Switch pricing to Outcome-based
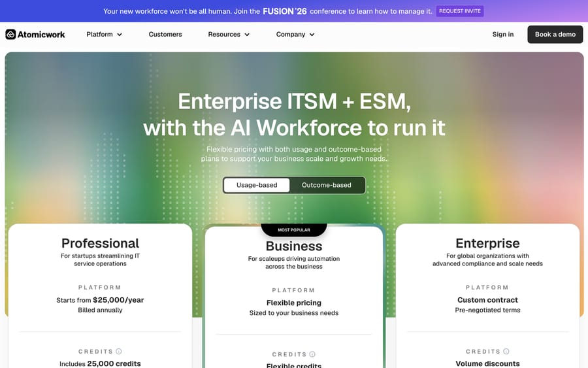 (x=327, y=185)
